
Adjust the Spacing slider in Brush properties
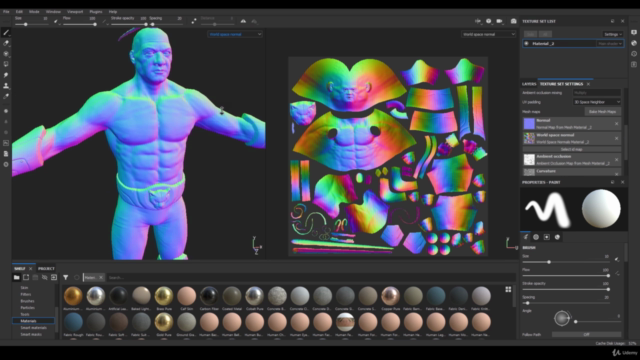[566, 303]
